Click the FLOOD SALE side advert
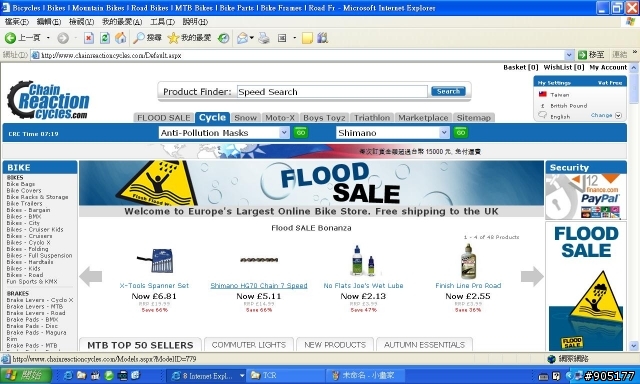This screenshot has width=640, height=384. (586, 286)
